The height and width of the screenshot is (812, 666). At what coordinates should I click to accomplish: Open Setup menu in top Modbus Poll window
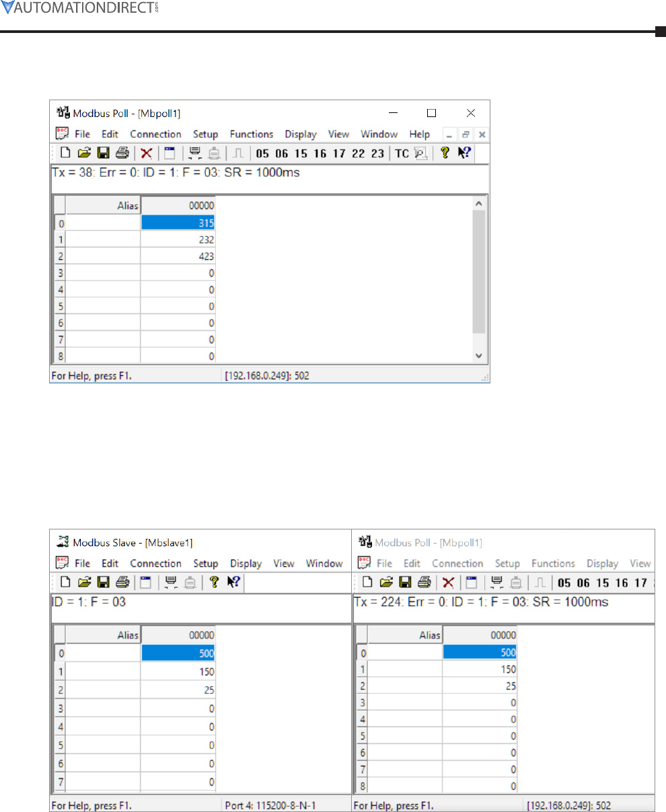205,134
